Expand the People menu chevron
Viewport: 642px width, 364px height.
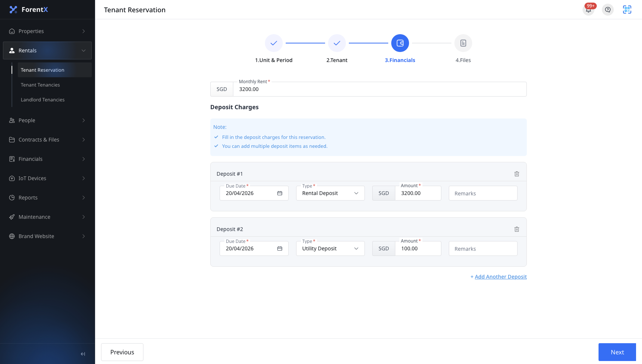click(84, 120)
